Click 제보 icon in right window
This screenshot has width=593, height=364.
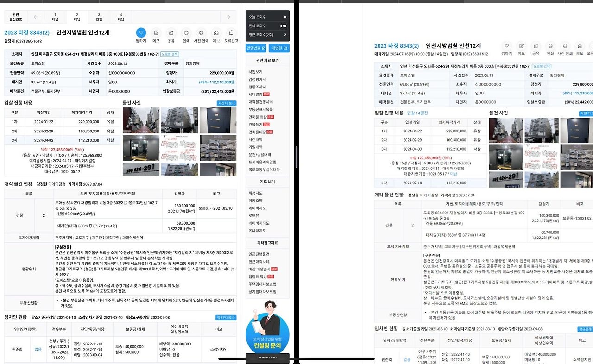[x=580, y=46]
